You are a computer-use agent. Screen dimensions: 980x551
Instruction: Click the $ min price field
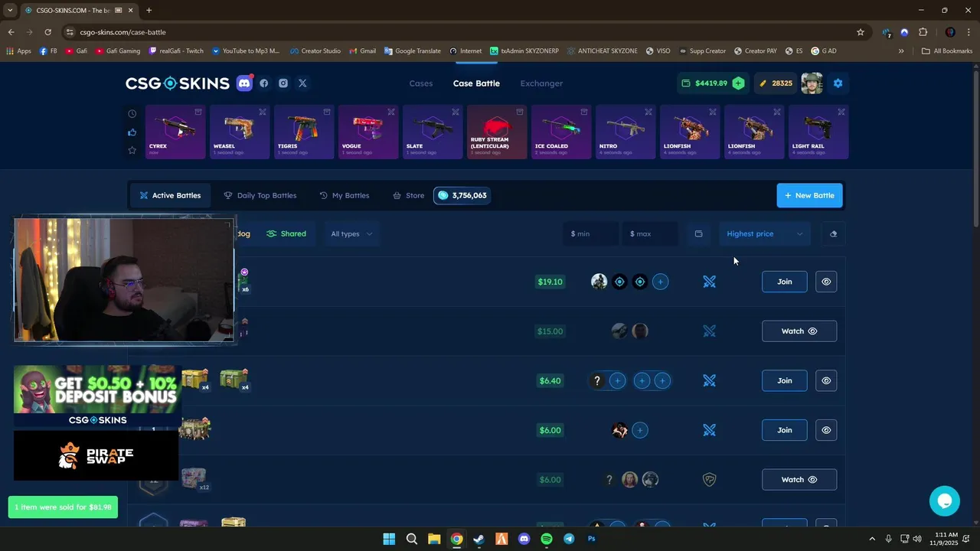[x=590, y=234]
